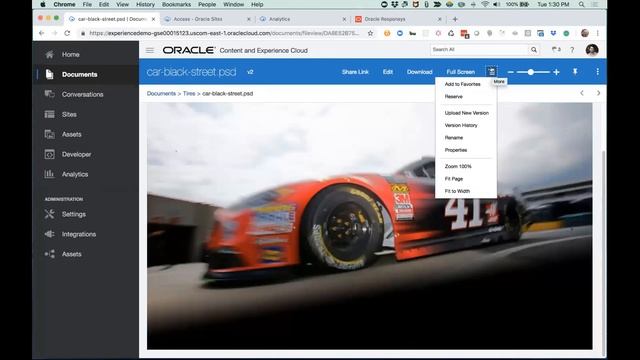Click the pin icon in blue toolbar
This screenshot has width=640, height=360.
click(x=575, y=72)
